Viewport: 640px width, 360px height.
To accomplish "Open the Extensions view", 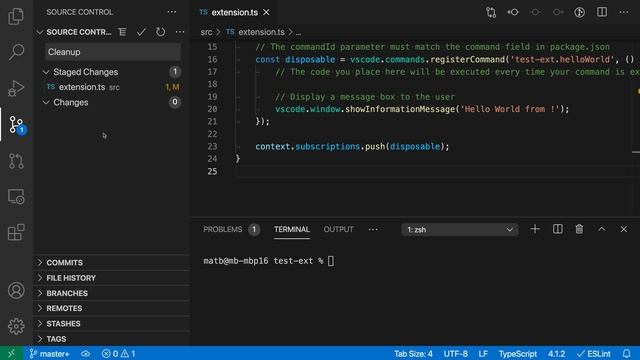I will 16,232.
